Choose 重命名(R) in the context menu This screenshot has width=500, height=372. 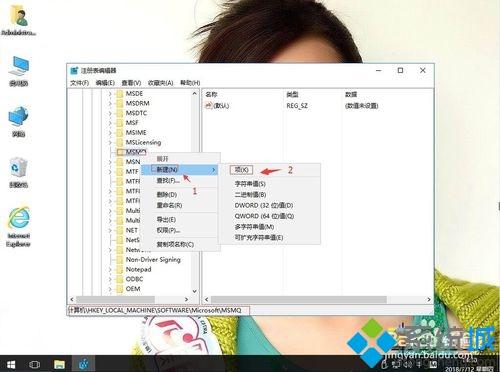tap(180, 205)
